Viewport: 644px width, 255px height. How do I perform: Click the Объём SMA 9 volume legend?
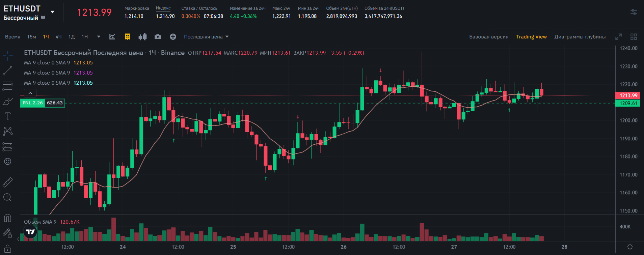tap(52, 222)
